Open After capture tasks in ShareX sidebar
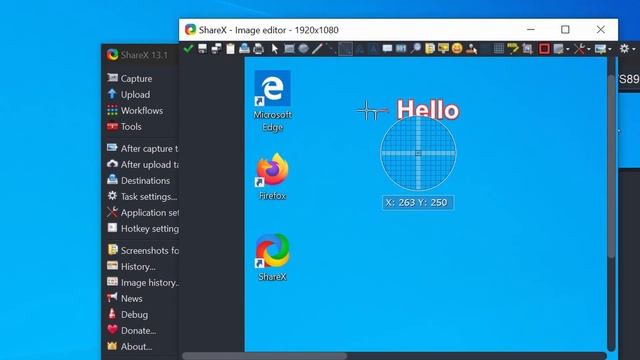This screenshot has width=640, height=360. 142,149
